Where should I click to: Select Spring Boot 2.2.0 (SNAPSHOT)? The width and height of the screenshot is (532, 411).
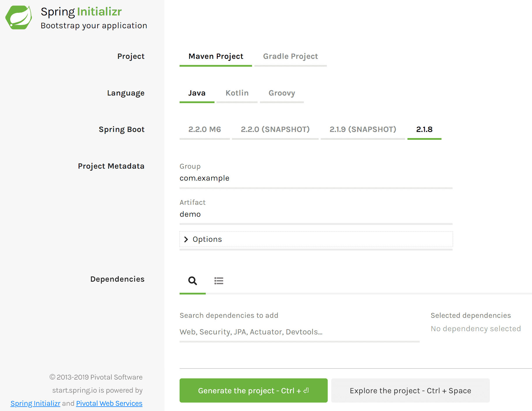point(275,130)
